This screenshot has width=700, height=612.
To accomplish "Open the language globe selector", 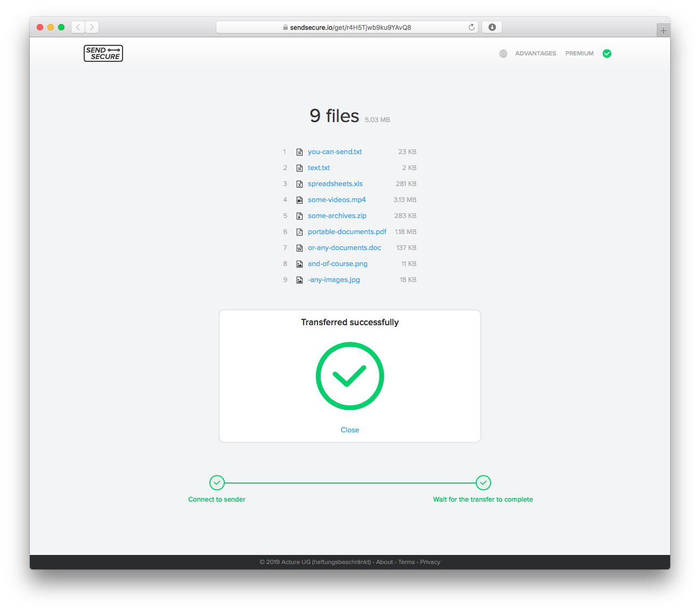I will tap(503, 53).
